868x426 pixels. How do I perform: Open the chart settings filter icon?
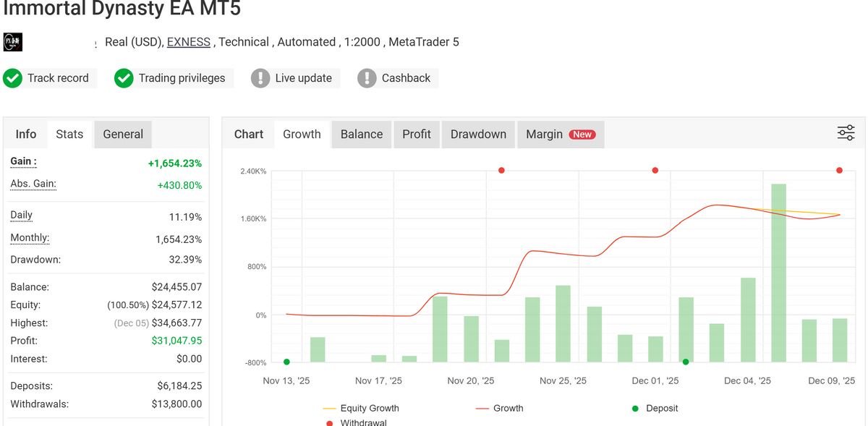coord(846,132)
